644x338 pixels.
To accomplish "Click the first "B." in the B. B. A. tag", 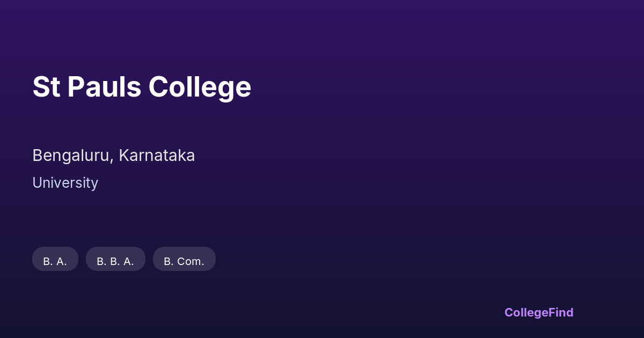I will (x=101, y=261).
